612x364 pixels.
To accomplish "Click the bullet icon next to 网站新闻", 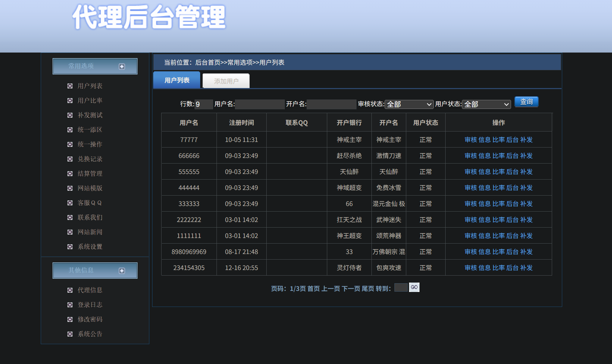I will coord(70,232).
